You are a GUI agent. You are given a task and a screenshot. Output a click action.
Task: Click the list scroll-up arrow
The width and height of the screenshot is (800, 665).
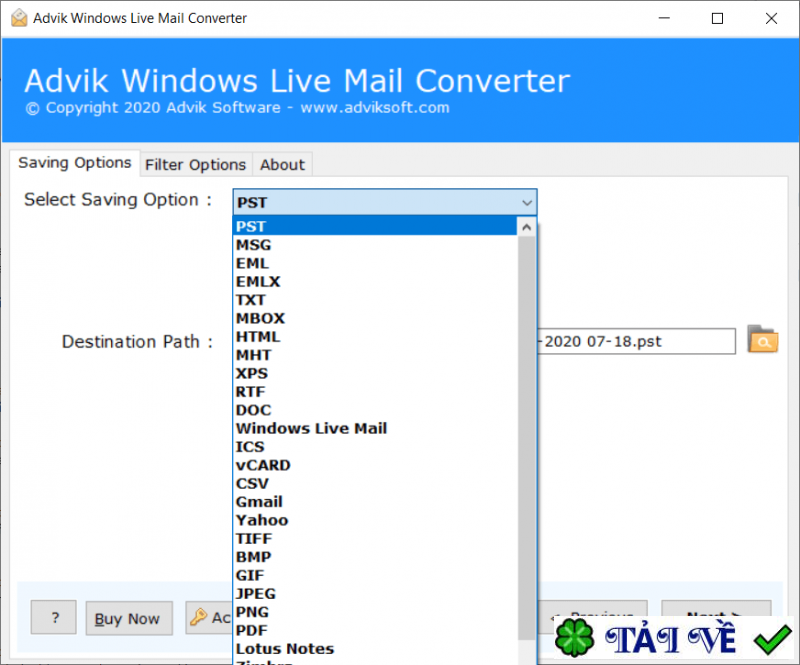[527, 227]
